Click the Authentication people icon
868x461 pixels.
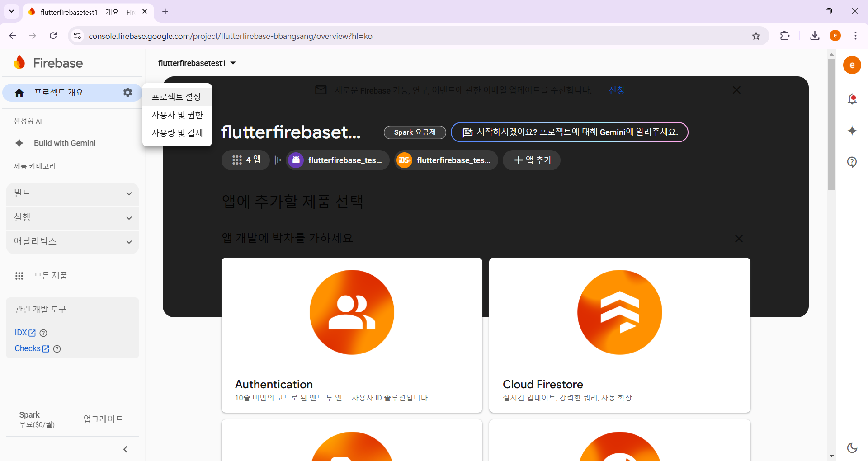pos(352,312)
